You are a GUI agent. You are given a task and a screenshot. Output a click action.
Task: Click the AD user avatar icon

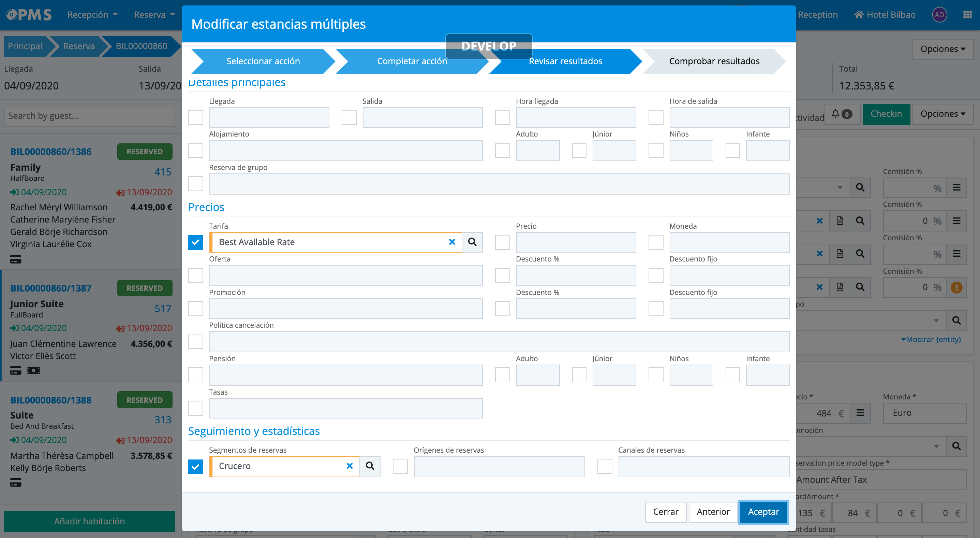pyautogui.click(x=939, y=15)
